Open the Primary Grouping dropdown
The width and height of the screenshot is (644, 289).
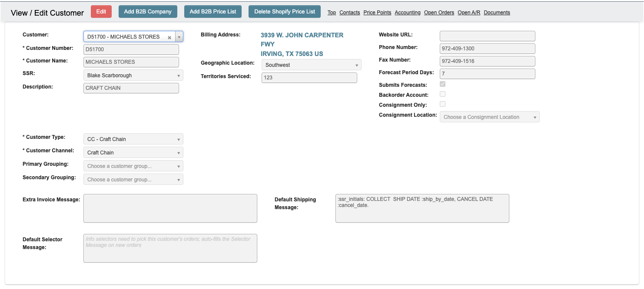coord(133,166)
